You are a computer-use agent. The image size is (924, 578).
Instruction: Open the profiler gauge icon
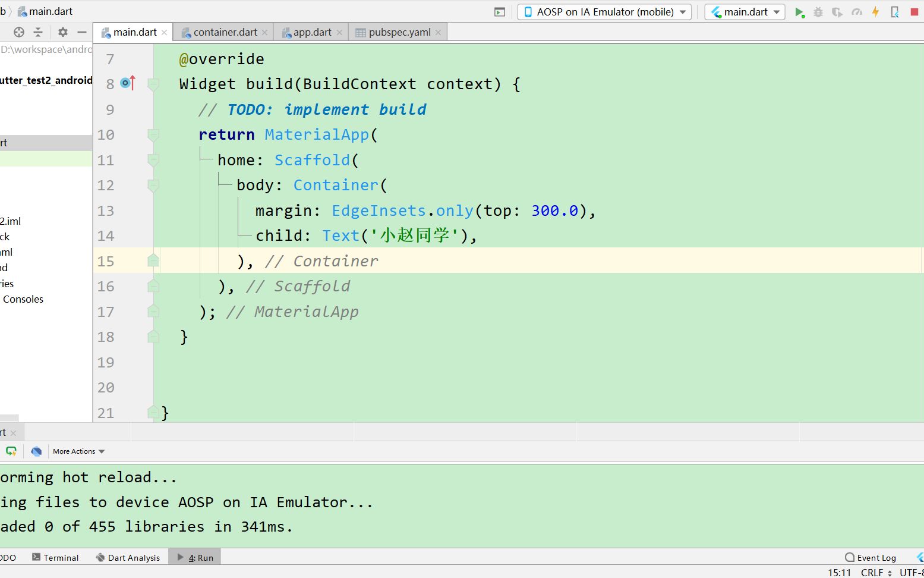click(x=856, y=12)
